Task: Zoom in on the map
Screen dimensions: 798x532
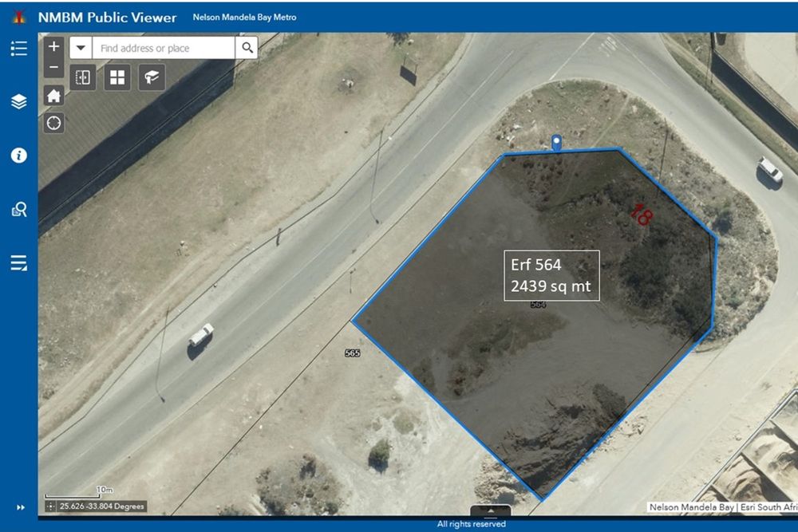Action: pyautogui.click(x=54, y=46)
